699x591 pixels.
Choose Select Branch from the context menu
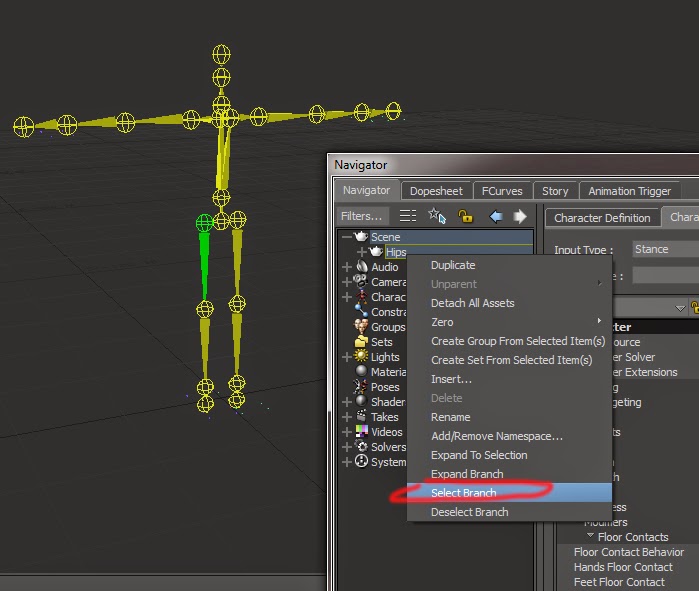click(463, 493)
